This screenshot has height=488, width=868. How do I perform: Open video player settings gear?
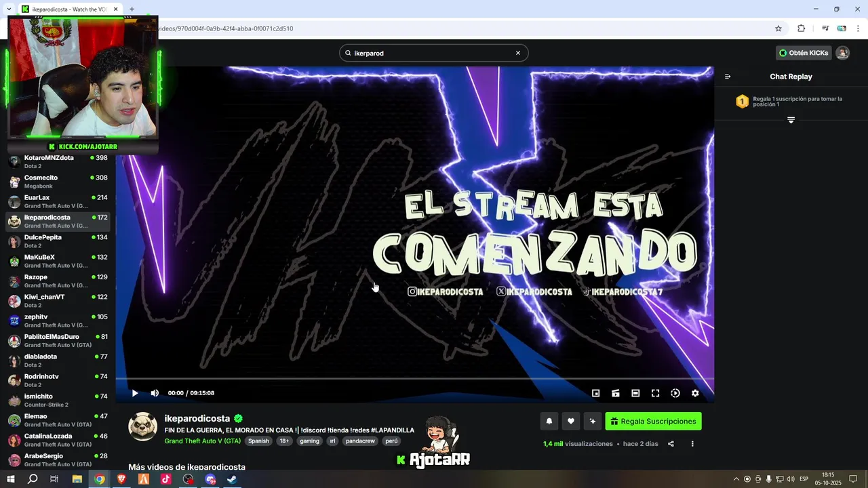point(695,393)
